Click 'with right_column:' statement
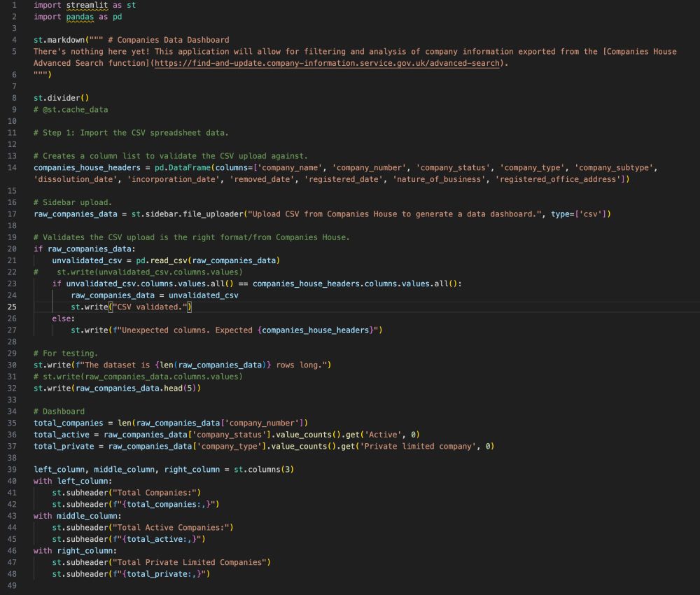The height and width of the screenshot is (595, 700). point(75,551)
